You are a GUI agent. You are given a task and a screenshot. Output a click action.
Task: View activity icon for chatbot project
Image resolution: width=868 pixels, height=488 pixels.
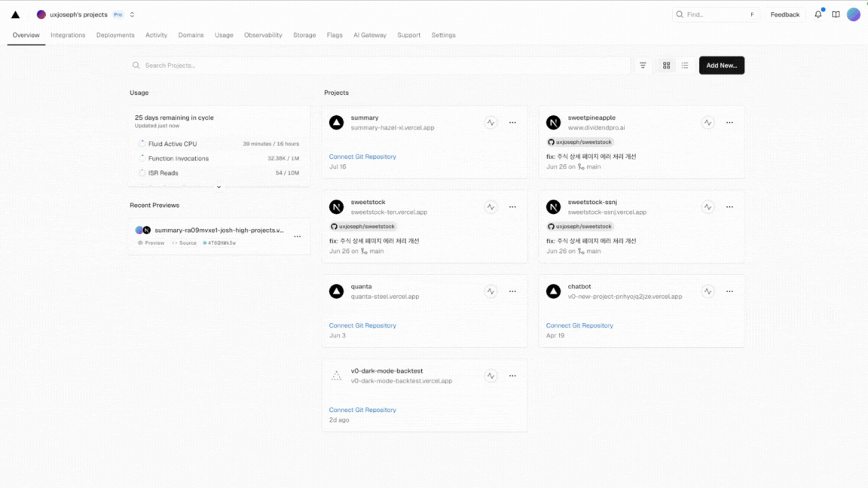pos(708,291)
